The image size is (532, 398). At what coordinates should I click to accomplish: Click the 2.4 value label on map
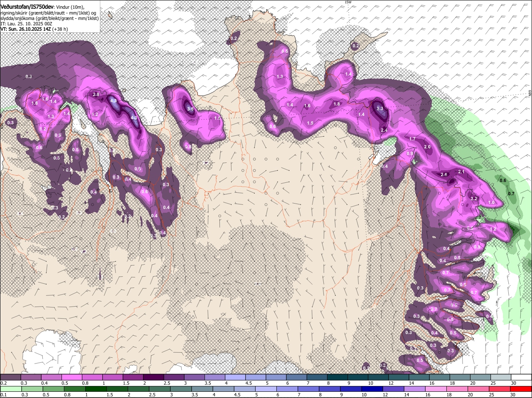tap(384, 130)
